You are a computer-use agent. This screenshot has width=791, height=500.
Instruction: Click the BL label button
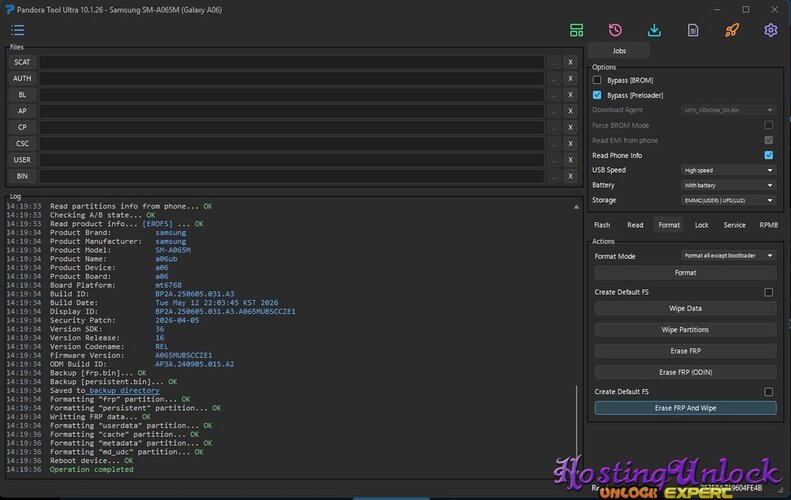22,95
